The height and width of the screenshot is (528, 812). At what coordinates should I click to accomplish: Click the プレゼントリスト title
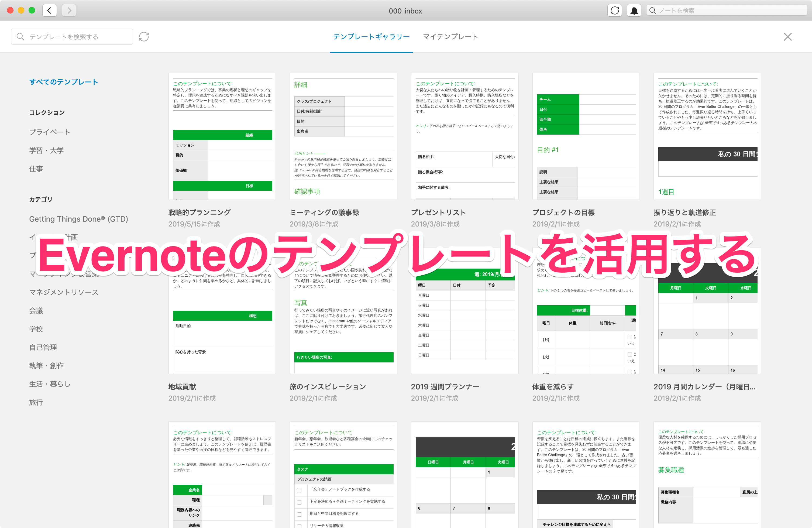[438, 212]
